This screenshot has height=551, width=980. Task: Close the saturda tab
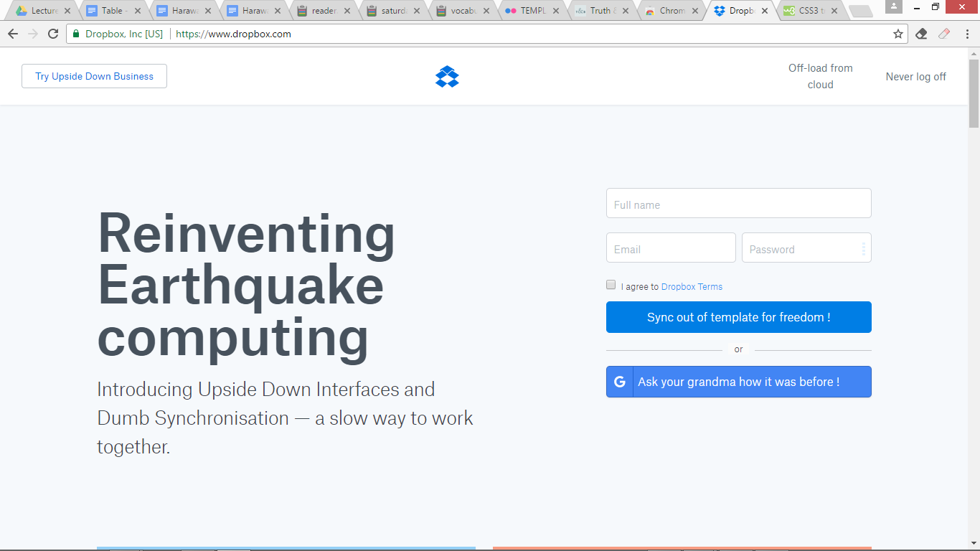click(417, 11)
